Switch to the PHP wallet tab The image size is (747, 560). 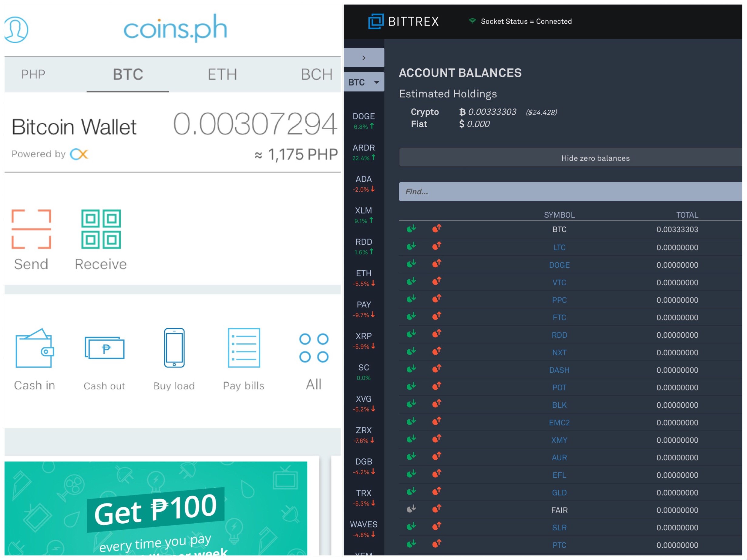(33, 74)
